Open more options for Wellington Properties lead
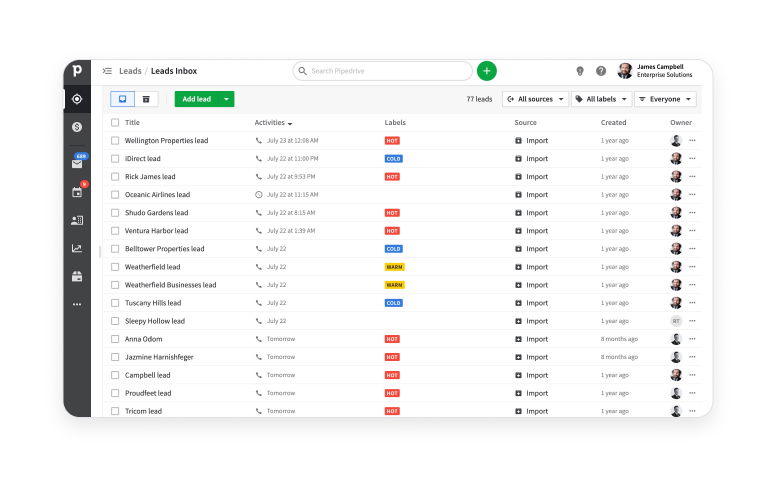 (x=692, y=141)
